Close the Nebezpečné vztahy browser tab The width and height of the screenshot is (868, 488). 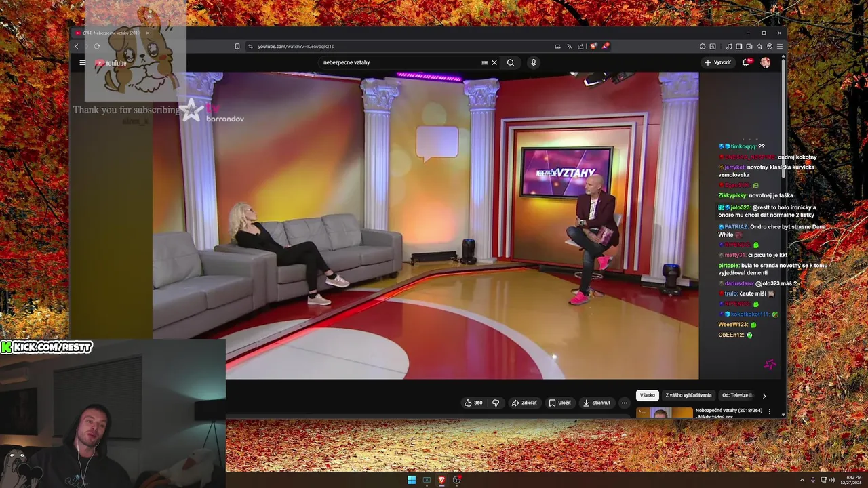point(148,33)
